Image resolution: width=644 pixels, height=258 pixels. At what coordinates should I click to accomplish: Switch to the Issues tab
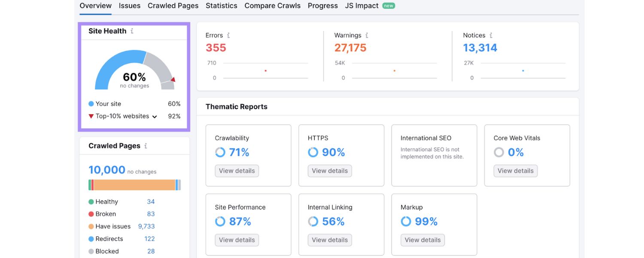tap(130, 6)
